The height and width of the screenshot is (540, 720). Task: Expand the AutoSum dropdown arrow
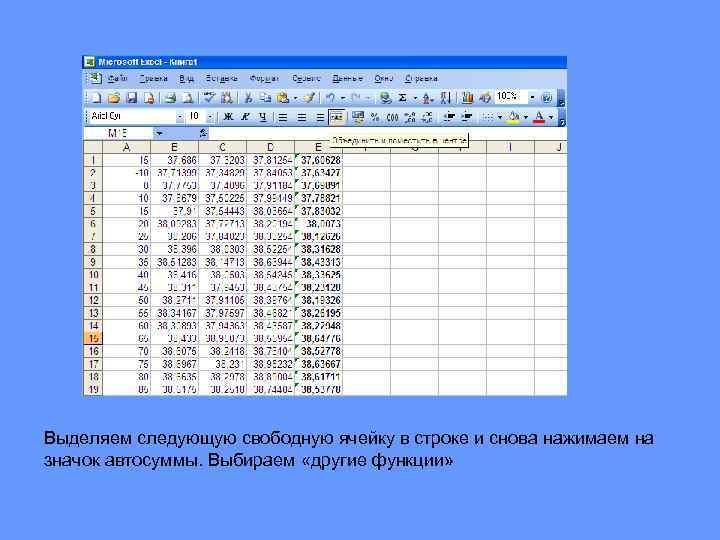click(x=415, y=97)
